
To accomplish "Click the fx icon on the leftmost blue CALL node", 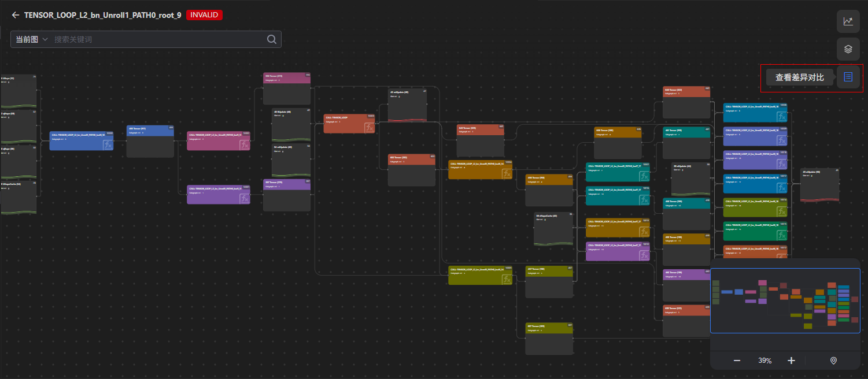I will pyautogui.click(x=108, y=144).
